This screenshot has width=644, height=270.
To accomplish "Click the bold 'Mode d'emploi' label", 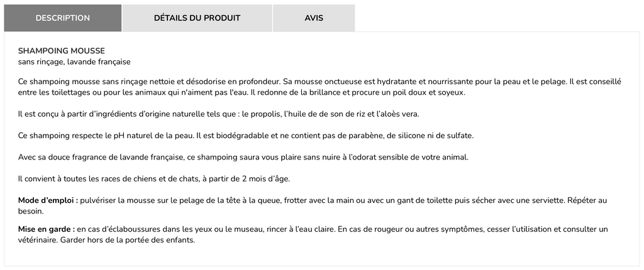I will pos(48,200).
